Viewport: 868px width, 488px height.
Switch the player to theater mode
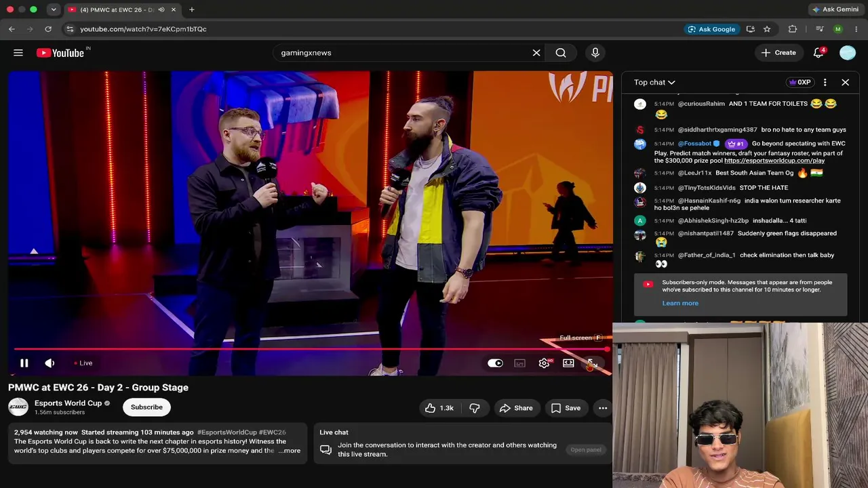[x=568, y=363]
